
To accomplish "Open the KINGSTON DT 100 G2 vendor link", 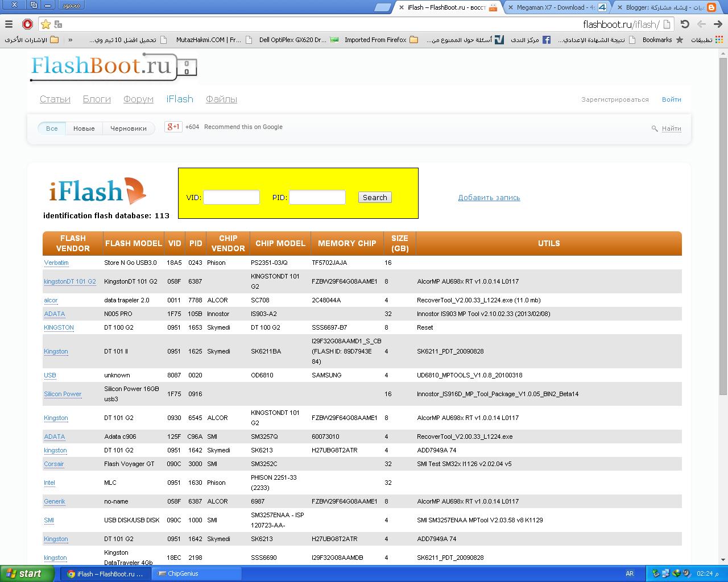I will tap(59, 327).
